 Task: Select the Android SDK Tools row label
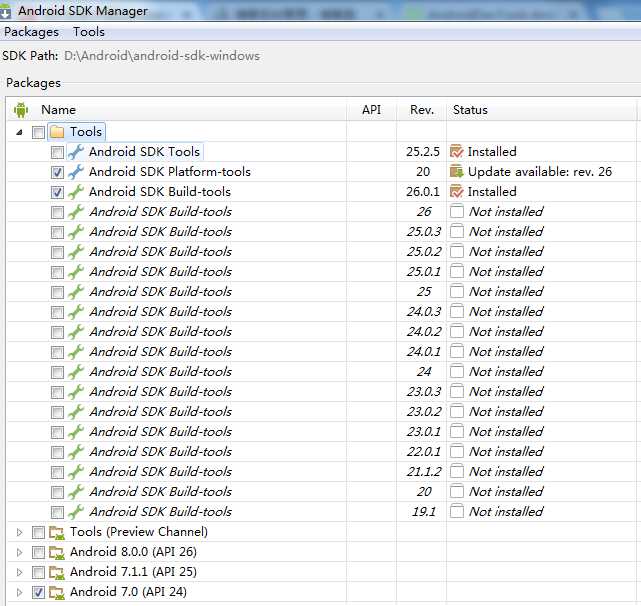pos(144,152)
